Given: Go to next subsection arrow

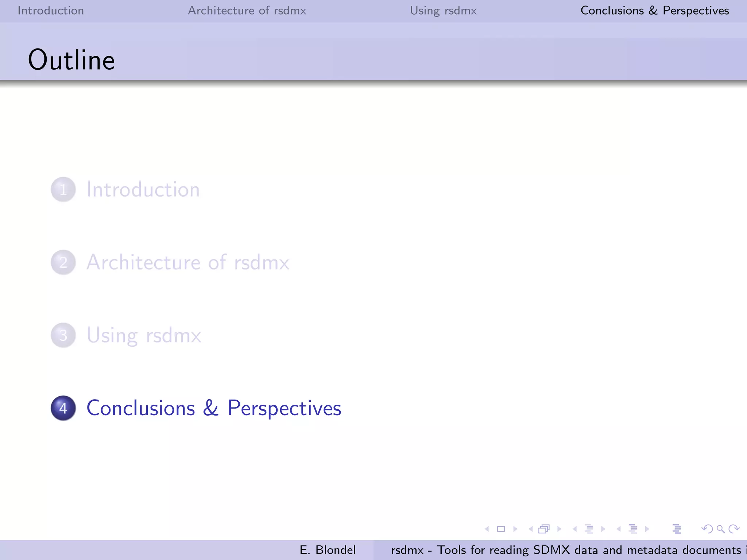Looking at the screenshot, I should 603,529.
